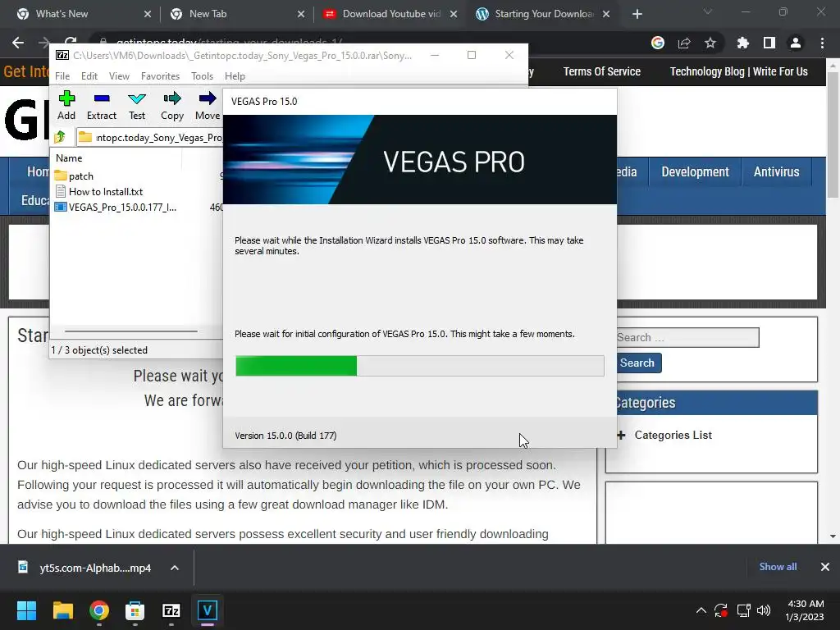840x630 pixels.
Task: Expand the Categories List plus icon
Action: click(x=622, y=435)
